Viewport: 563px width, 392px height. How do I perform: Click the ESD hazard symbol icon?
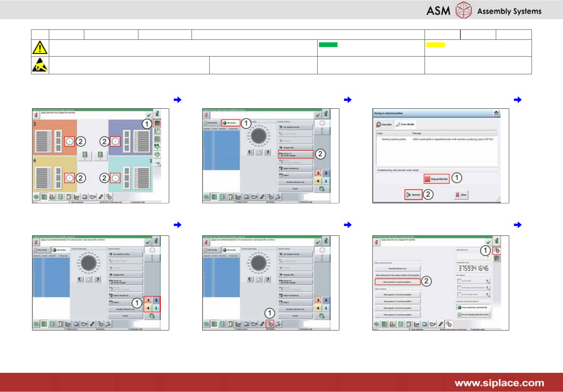click(40, 65)
